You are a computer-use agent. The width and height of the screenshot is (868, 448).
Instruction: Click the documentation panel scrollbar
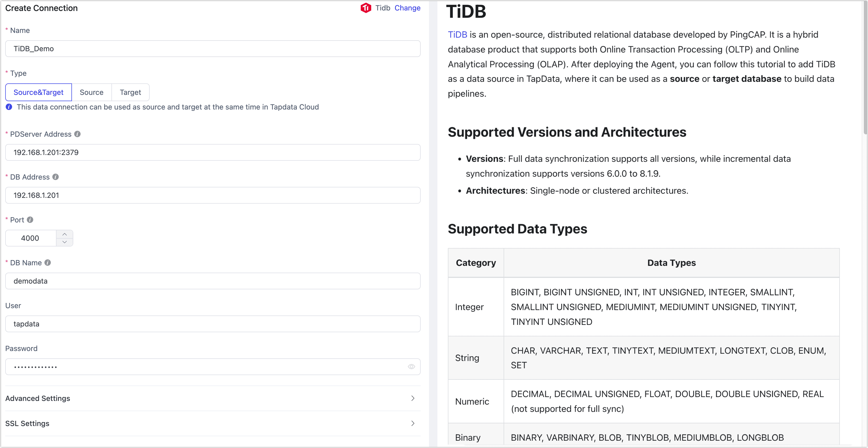[865, 67]
